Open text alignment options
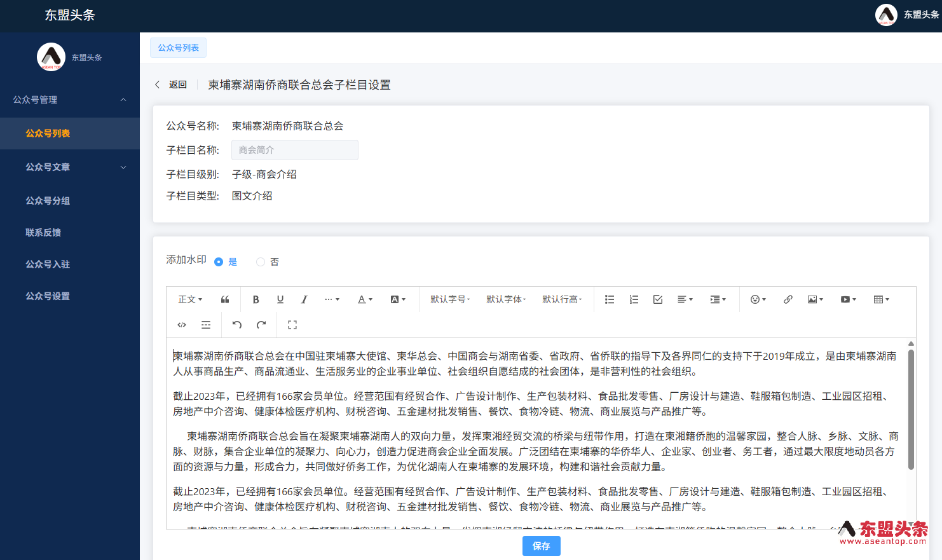The image size is (942, 560). tap(685, 299)
